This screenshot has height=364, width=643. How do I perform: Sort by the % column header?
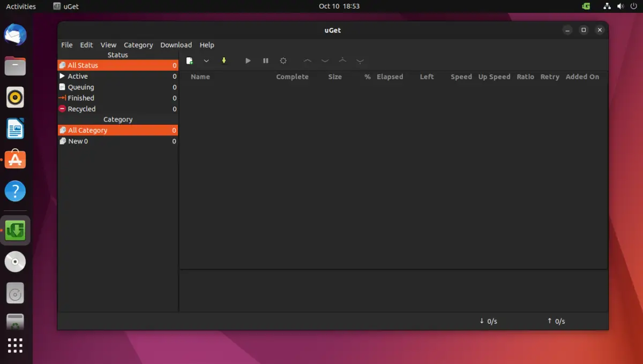[x=368, y=77]
